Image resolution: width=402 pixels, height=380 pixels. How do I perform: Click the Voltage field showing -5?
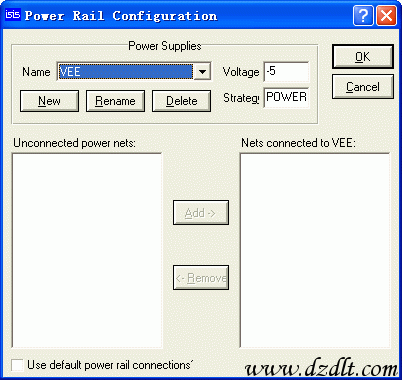(286, 71)
